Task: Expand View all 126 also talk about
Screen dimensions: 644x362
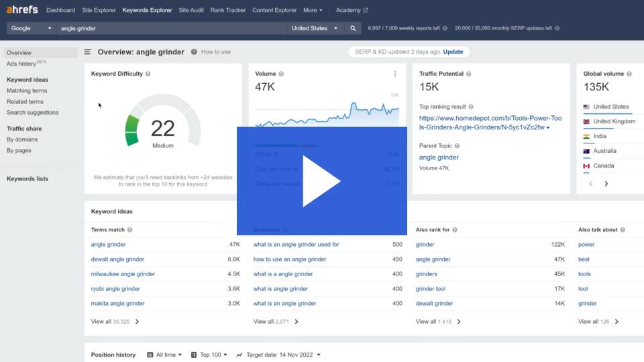Action: 598,322
